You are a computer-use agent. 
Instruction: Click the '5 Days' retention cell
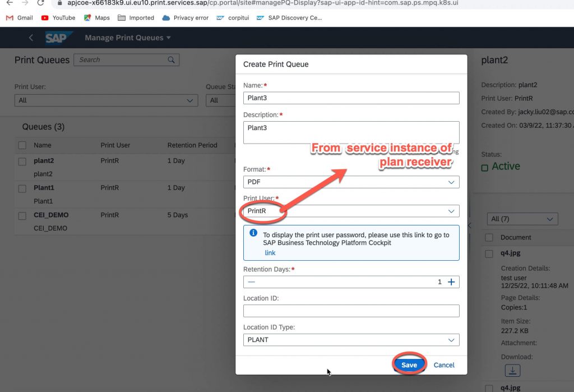tap(178, 215)
